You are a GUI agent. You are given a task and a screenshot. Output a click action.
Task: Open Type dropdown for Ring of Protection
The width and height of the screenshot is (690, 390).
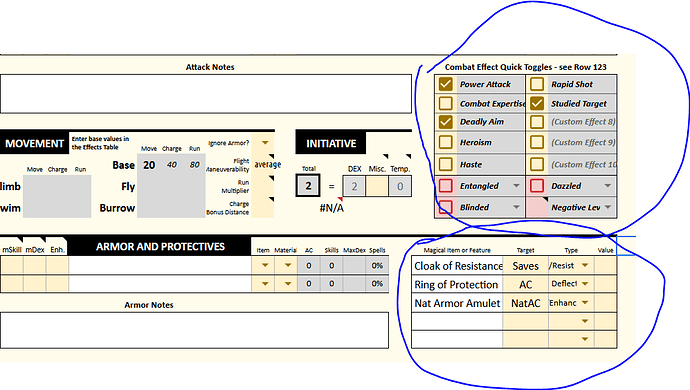[x=585, y=284]
